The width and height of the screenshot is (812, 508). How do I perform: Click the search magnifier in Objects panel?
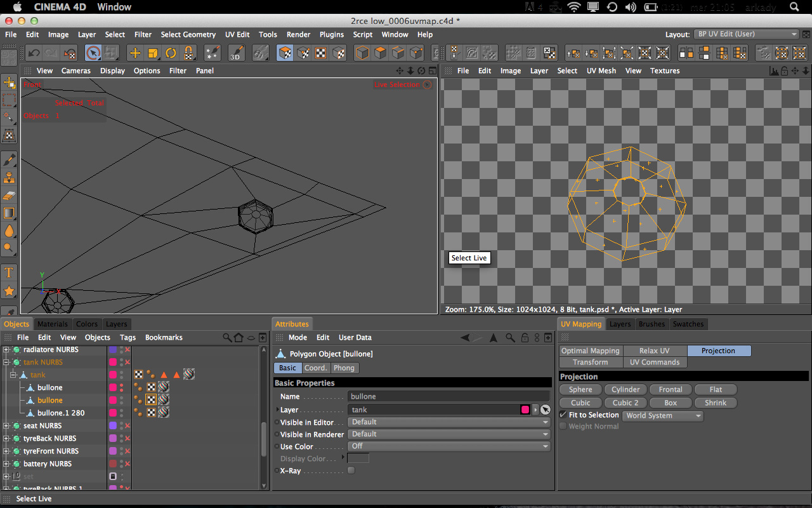(x=226, y=338)
